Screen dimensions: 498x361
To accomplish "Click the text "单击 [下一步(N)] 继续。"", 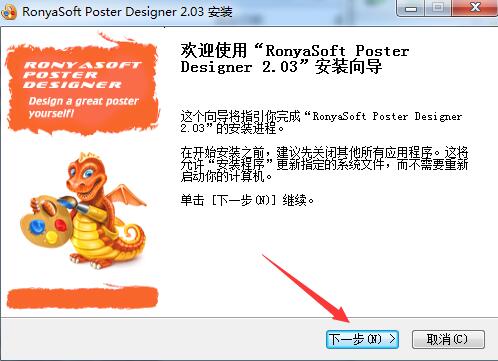I will 247,200.
